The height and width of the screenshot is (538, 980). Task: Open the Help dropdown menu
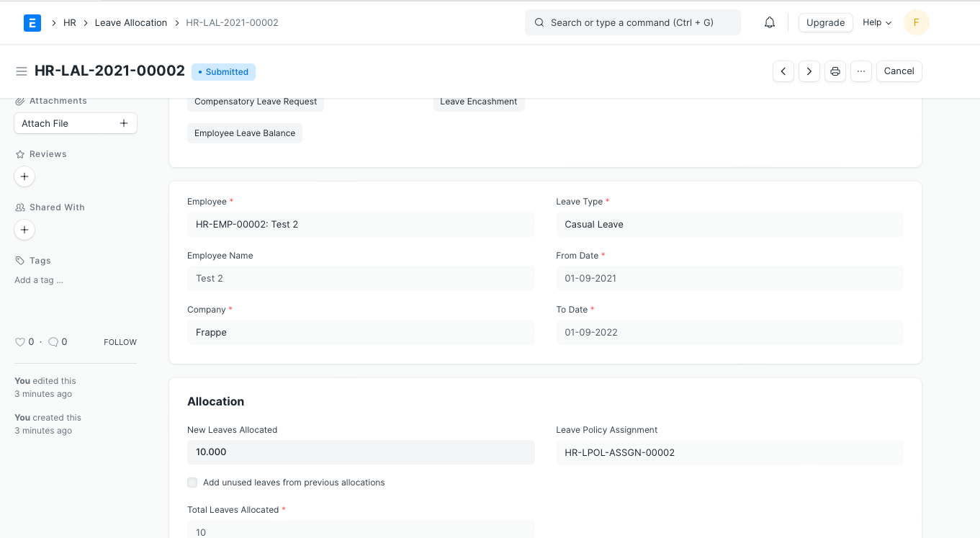tap(876, 22)
